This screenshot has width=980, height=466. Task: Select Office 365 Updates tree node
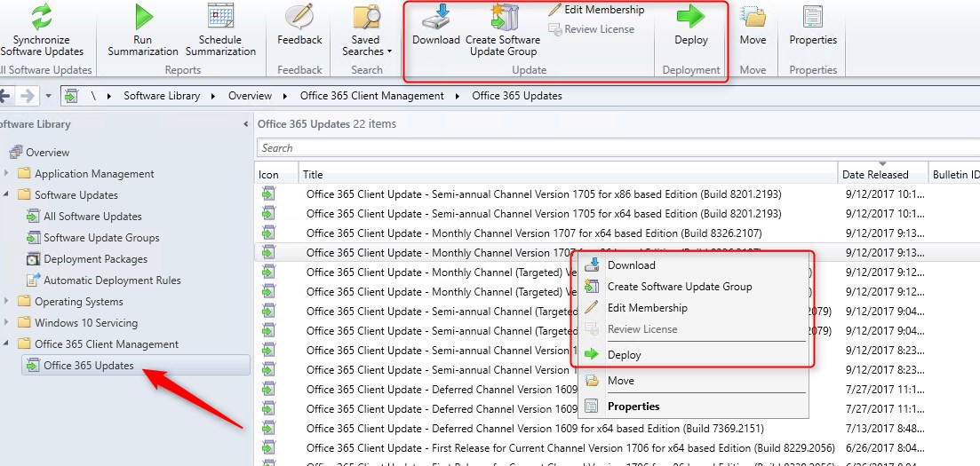coord(89,366)
